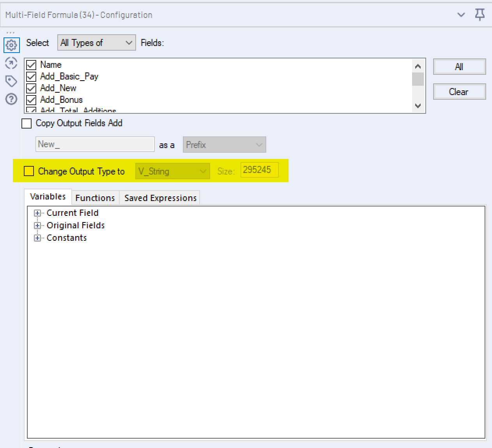Viewport: 492px width, 448px height.
Task: Switch to the Saved Expressions tab
Action: point(160,198)
